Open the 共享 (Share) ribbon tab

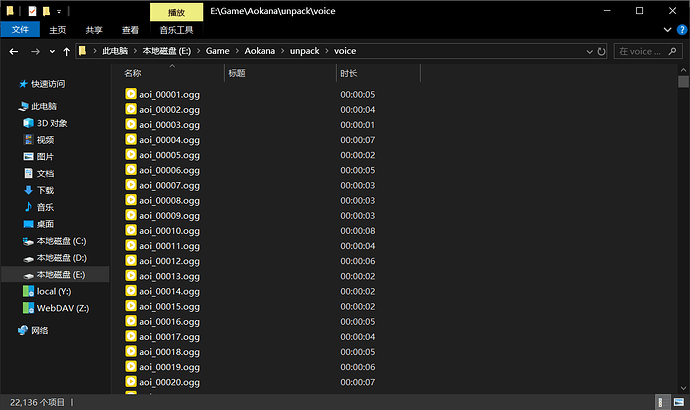pyautogui.click(x=94, y=30)
